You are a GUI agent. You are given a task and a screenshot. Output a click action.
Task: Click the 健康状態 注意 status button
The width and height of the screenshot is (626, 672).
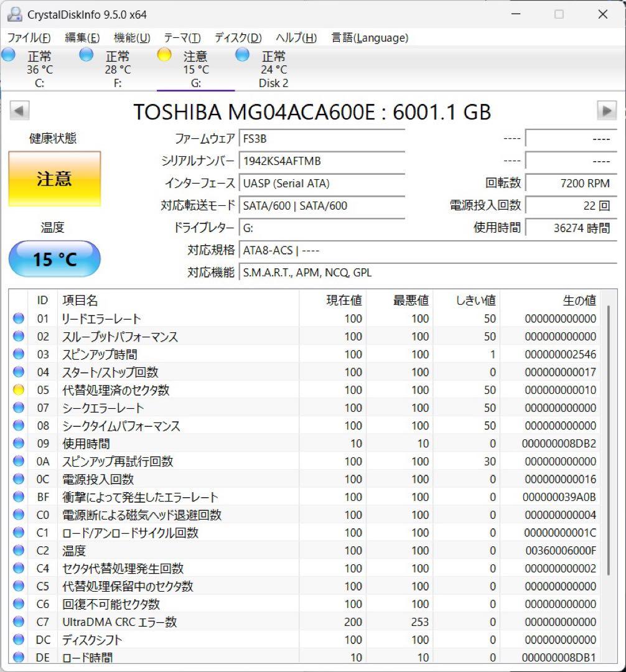pos(54,177)
